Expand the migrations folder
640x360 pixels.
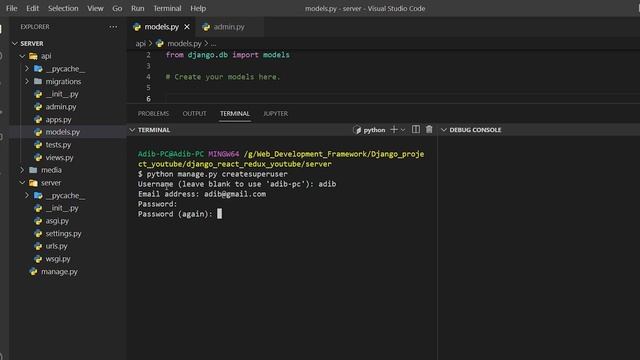pos(27,81)
